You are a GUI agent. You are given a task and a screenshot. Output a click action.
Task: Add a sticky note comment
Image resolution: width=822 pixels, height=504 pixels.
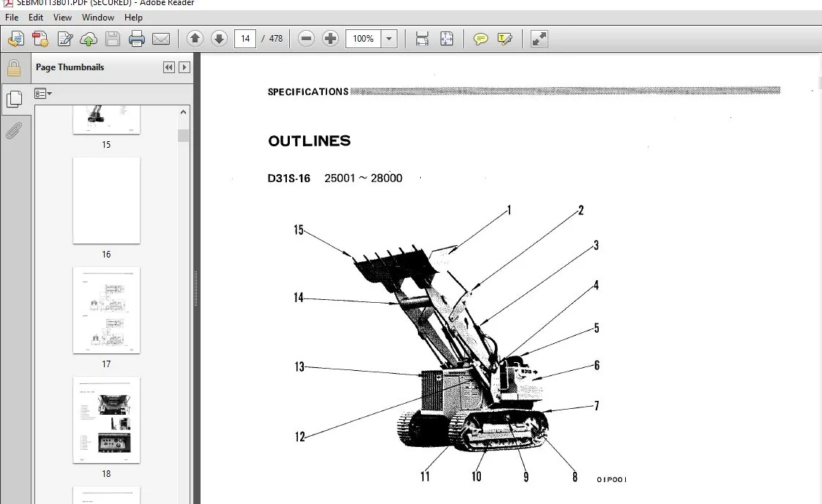click(480, 39)
